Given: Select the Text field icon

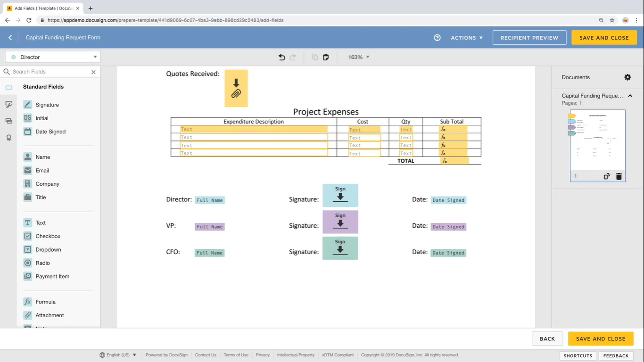Looking at the screenshot, I should click(x=28, y=223).
